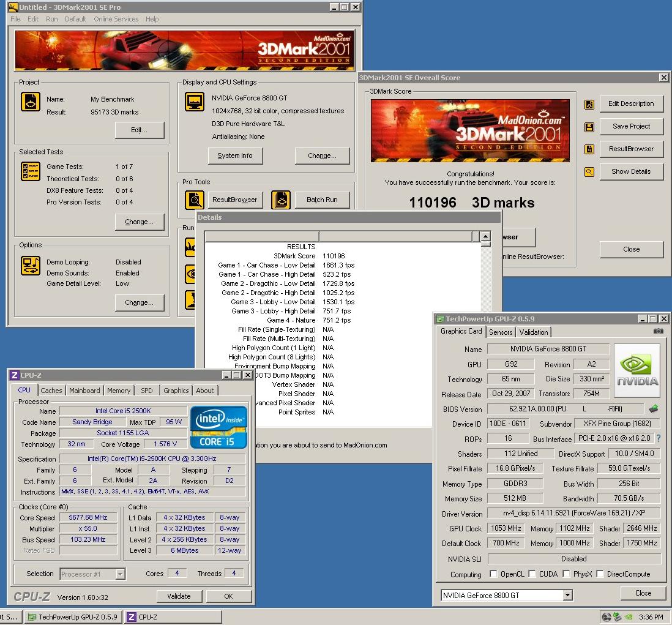Click the GPU-Z BIOS save chip icon

pos(654,408)
